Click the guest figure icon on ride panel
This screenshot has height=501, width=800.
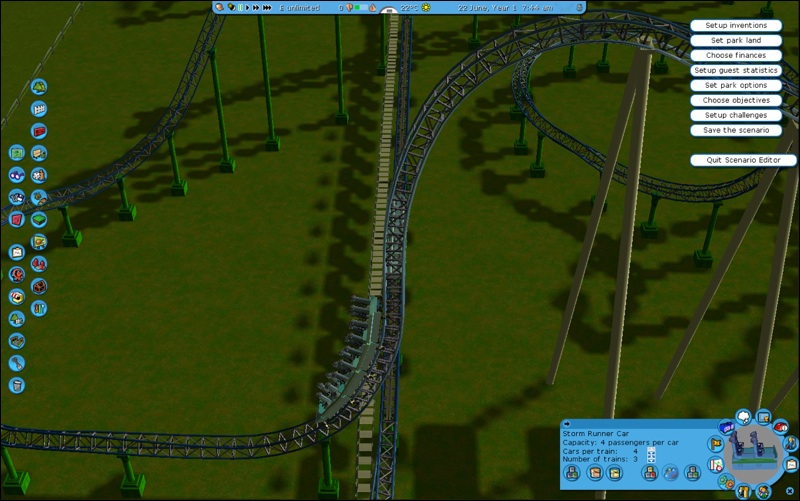click(763, 492)
